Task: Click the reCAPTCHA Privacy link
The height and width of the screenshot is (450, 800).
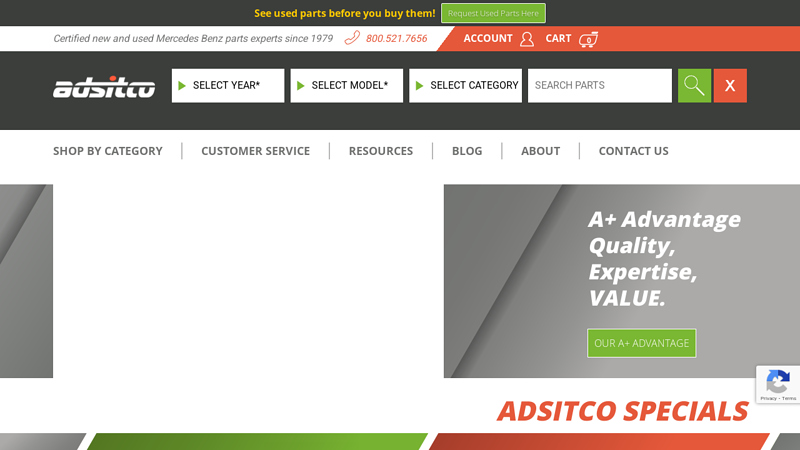Action: 768,398
